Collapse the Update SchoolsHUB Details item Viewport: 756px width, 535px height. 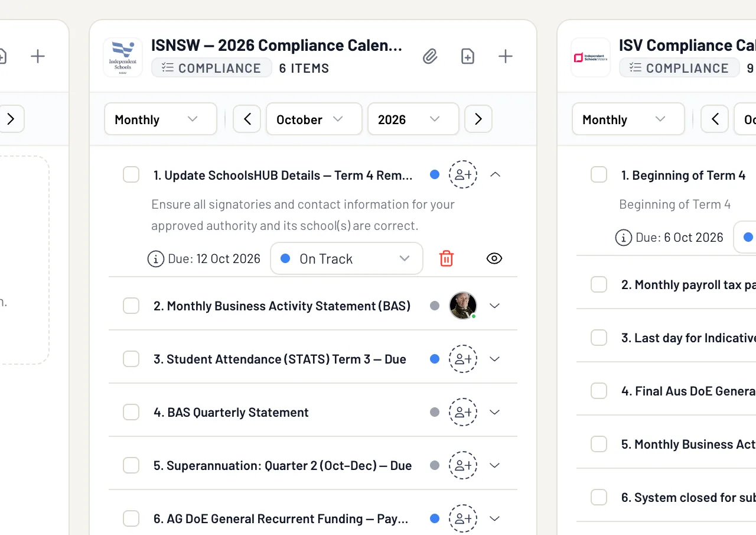tap(495, 175)
